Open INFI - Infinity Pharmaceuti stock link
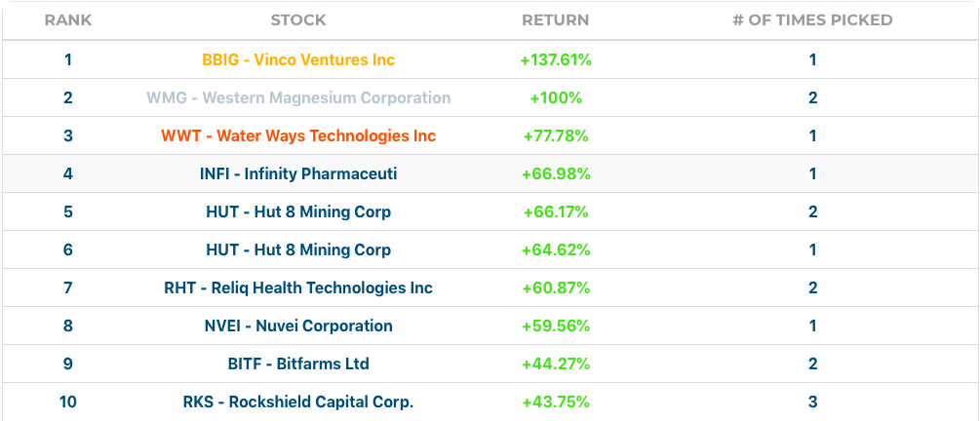Screen dimensions: 980x421 298,173
